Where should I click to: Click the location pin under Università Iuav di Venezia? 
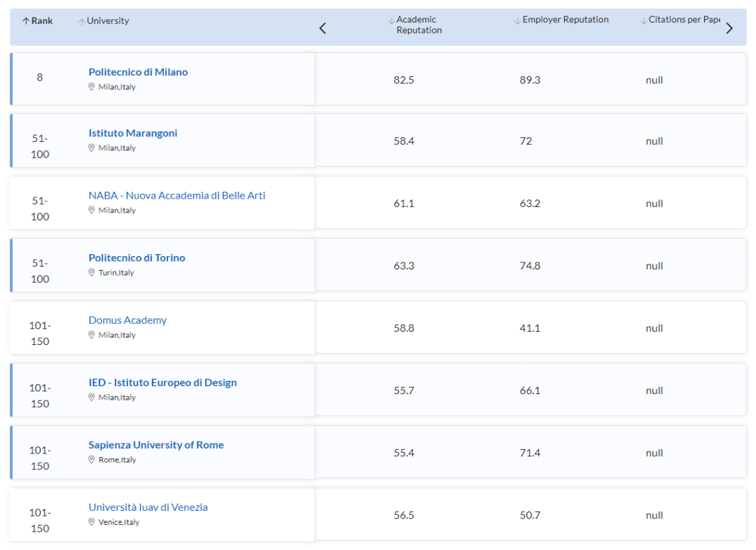pos(91,522)
